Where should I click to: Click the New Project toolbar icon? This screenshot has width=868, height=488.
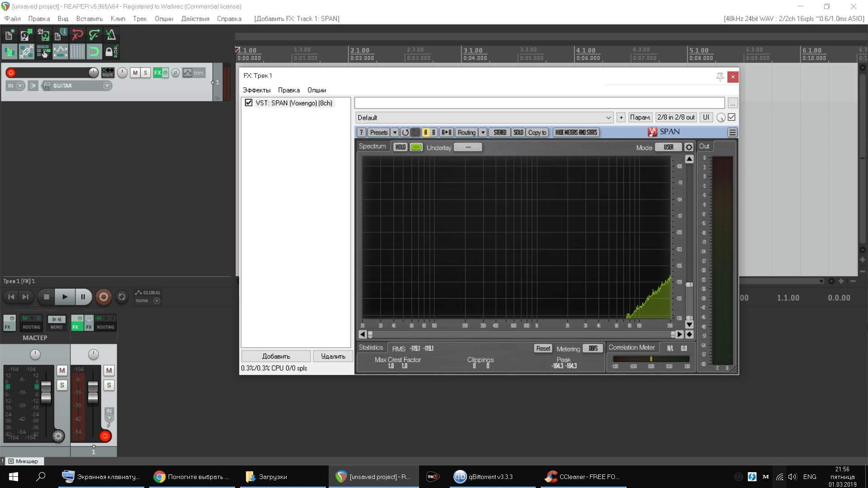9,35
